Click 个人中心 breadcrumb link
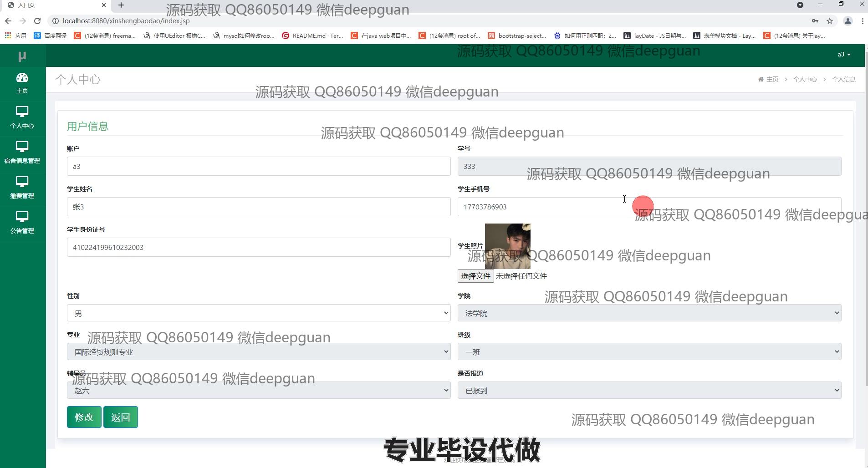This screenshot has height=468, width=868. coord(805,79)
